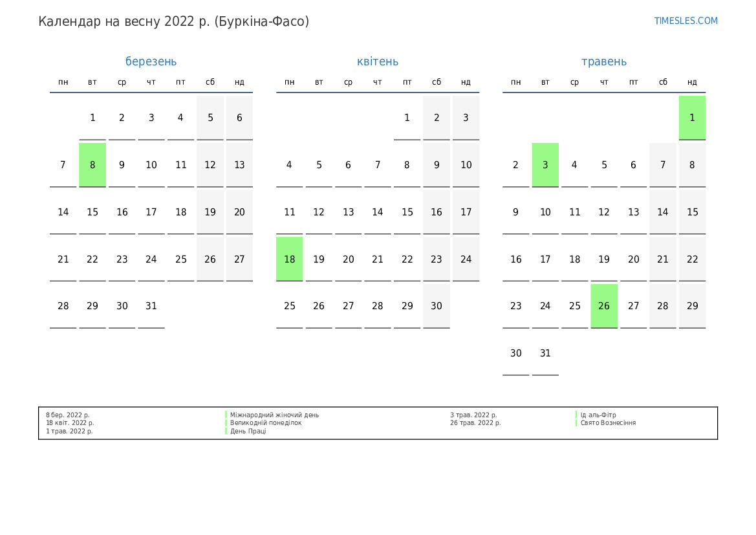Image resolution: width=756 pixels, height=535 pixels.
Task: Click the День Праці legend entry
Action: (248, 431)
